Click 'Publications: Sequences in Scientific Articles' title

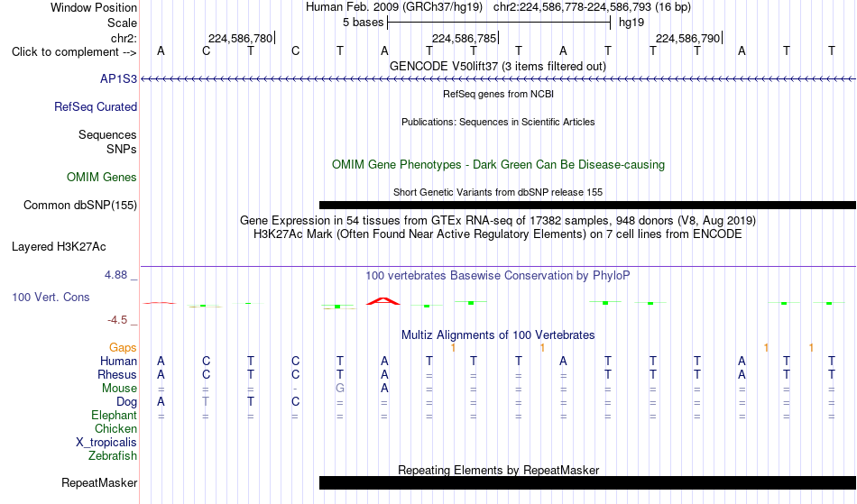(498, 122)
